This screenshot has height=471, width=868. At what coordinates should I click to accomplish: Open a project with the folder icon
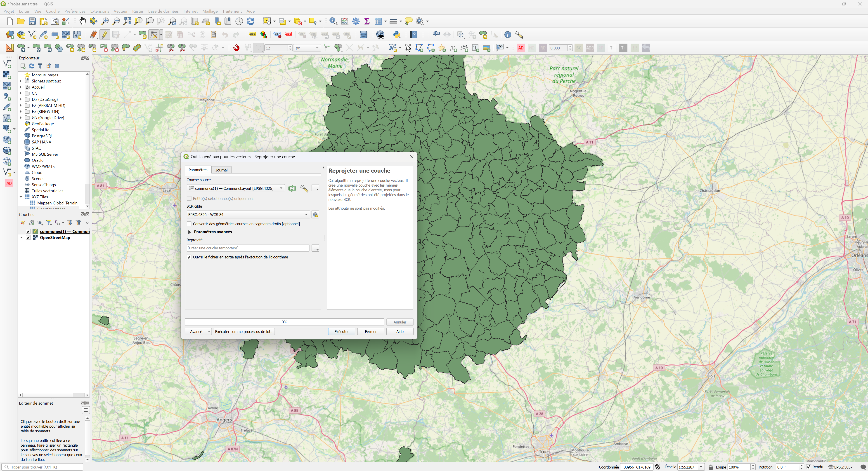21,21
